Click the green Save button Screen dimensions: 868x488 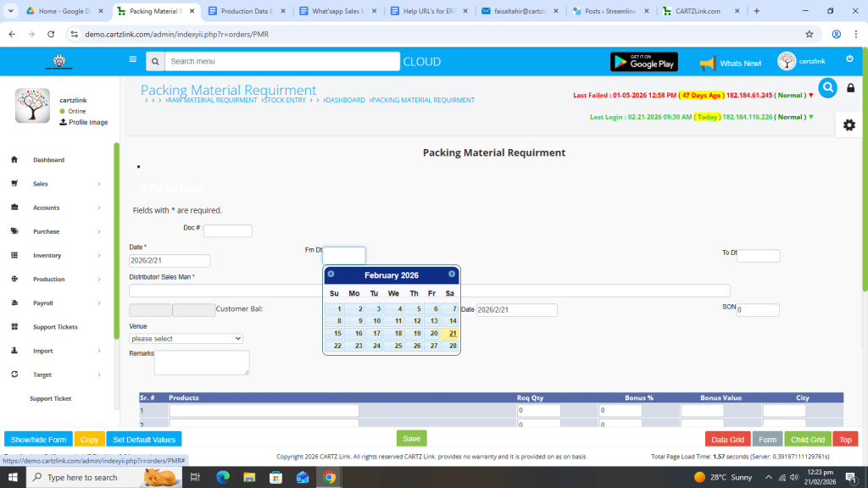click(411, 439)
